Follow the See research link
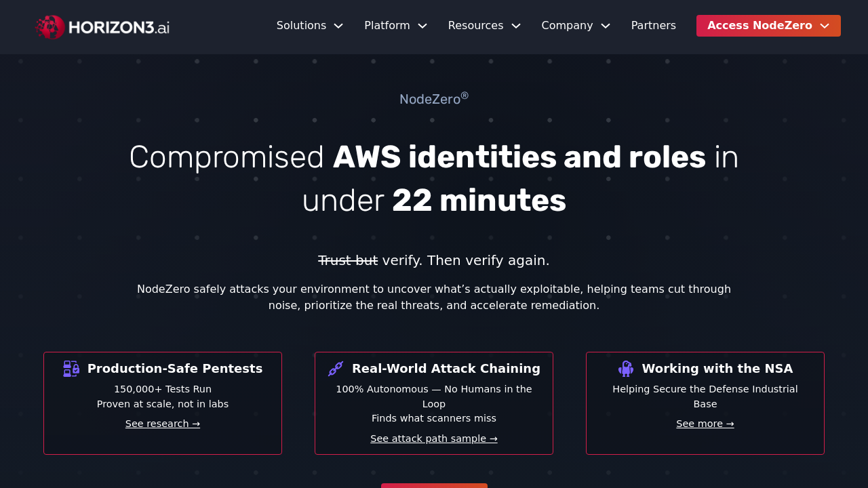The width and height of the screenshot is (868, 488). (x=163, y=424)
